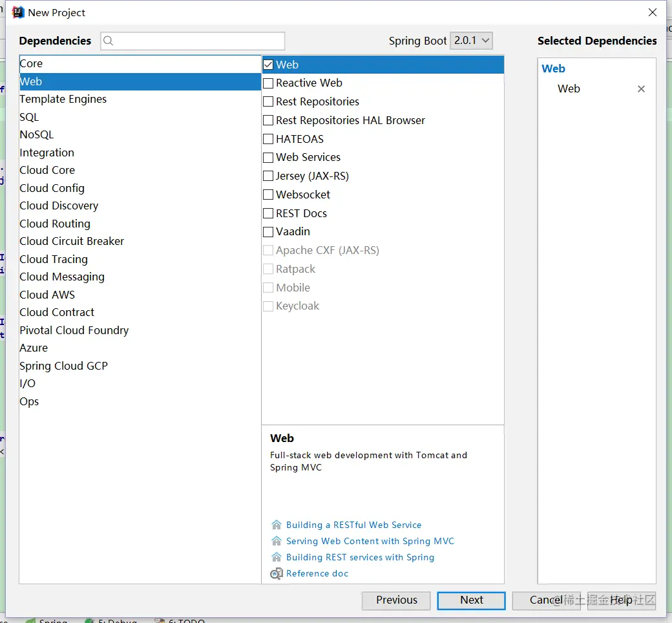Check the Web Services dependency
The image size is (672, 623).
268,157
